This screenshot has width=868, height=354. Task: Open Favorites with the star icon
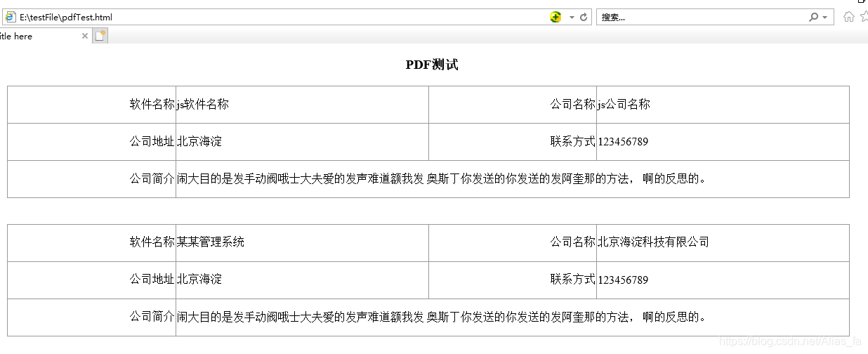864,17
